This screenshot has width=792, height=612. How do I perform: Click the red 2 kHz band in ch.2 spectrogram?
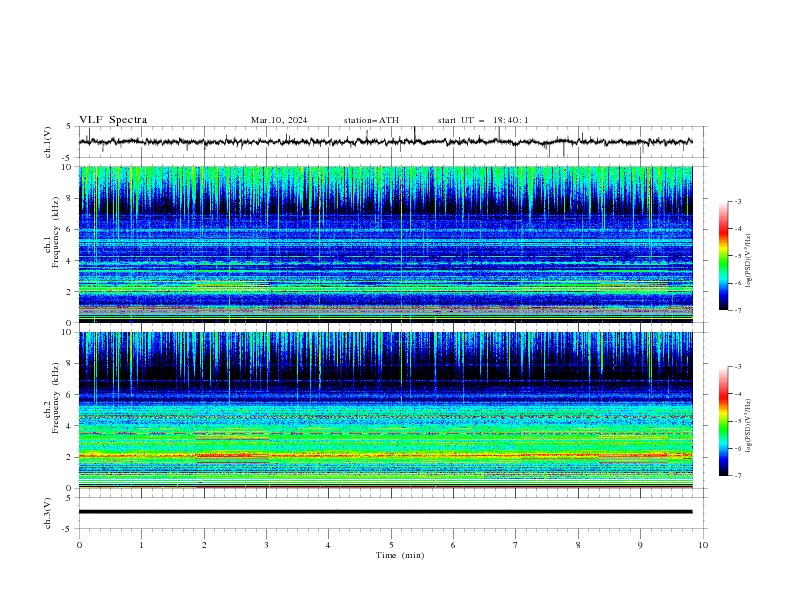point(386,455)
